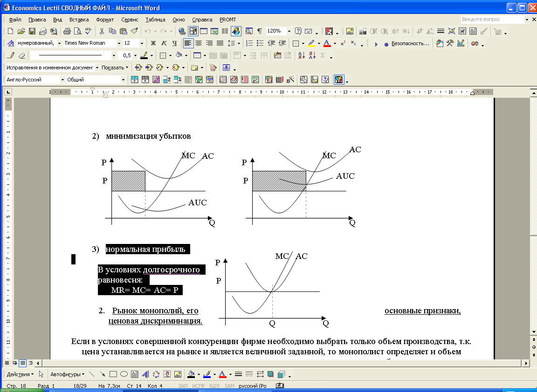The image size is (537, 392).
Task: Toggle show paragraph marks ¶
Action: (260, 32)
